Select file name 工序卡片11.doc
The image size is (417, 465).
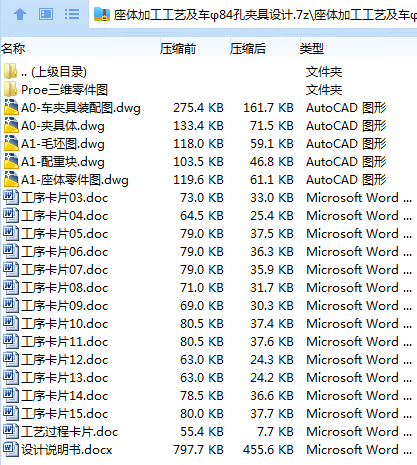(x=65, y=342)
